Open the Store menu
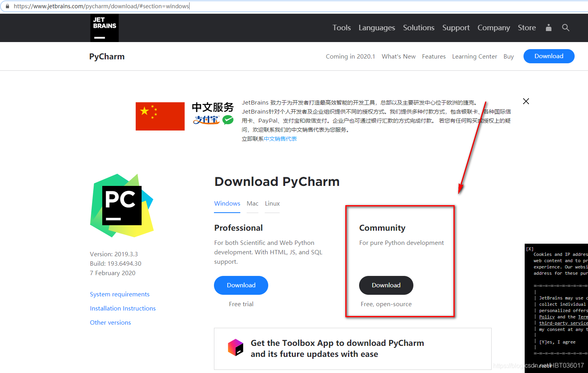The width and height of the screenshot is (588, 373). (527, 28)
